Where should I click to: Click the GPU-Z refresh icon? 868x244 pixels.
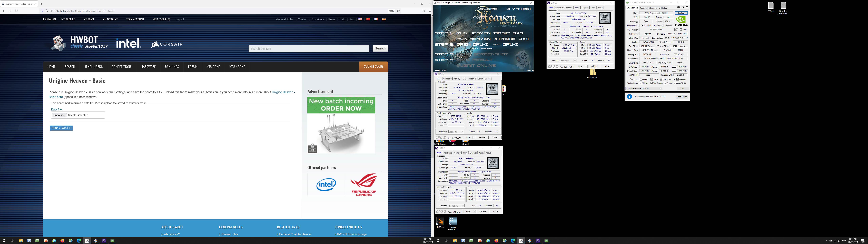coord(683,7)
